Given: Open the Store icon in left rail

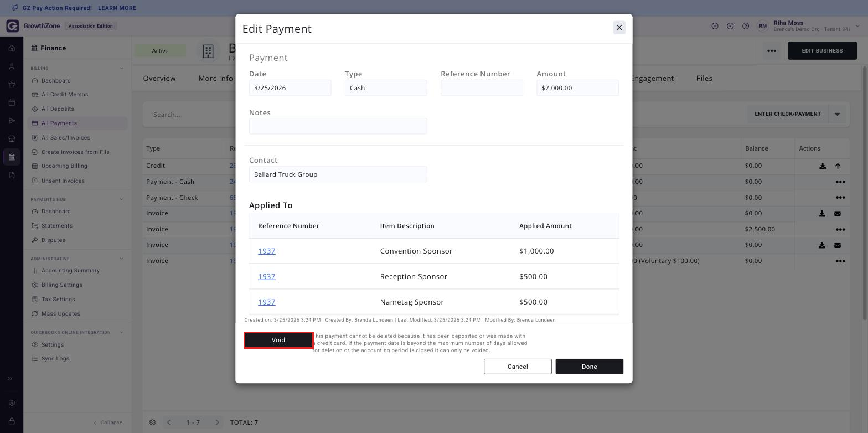Looking at the screenshot, I should 12,139.
